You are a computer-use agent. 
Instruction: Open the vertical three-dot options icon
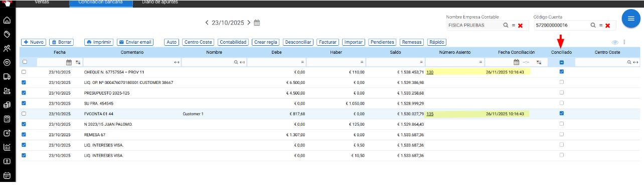point(624,42)
